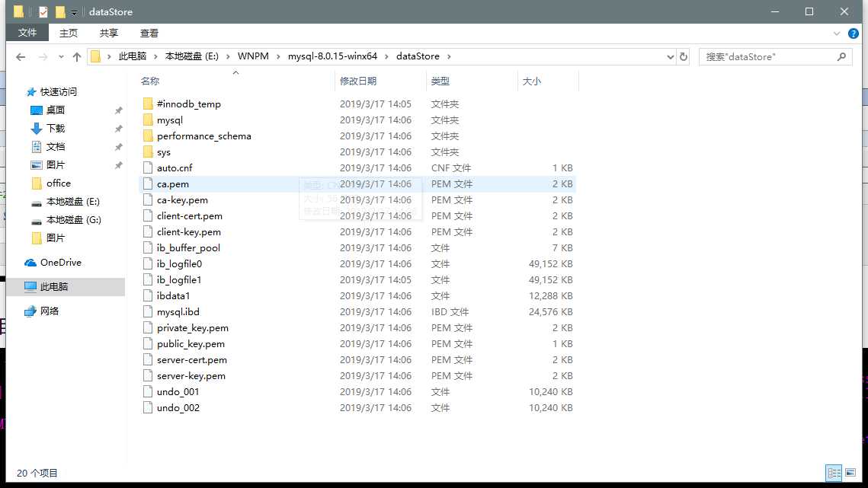The image size is (868, 488).
Task: Click WNPM in the address path
Action: click(253, 56)
